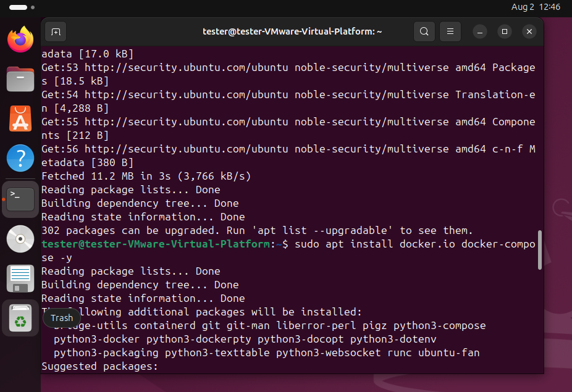572x392 pixels.
Task: Open terminal search
Action: click(x=424, y=31)
